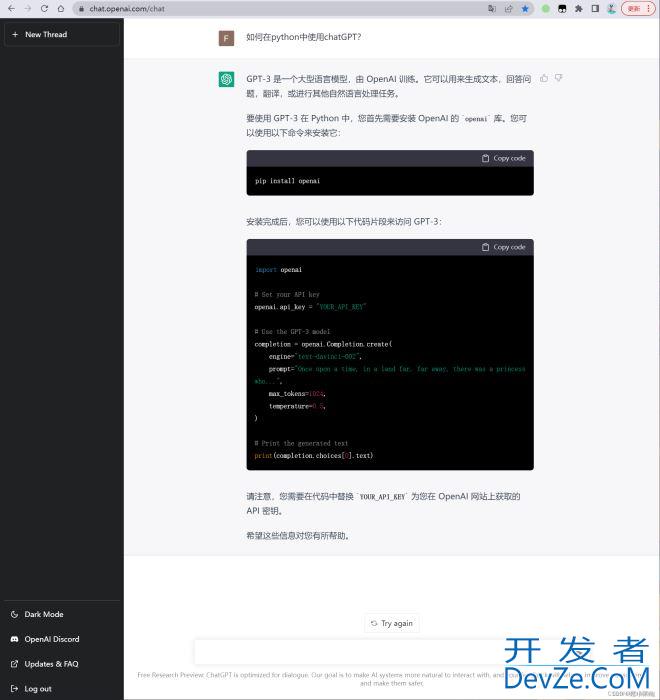The width and height of the screenshot is (660, 700).
Task: Click the max_tokens parameter line
Action: (x=297, y=394)
